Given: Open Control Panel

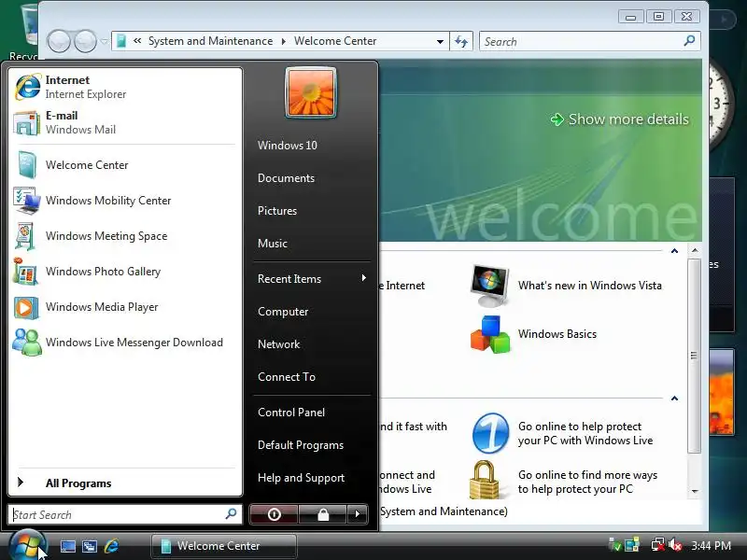Looking at the screenshot, I should coord(291,413).
